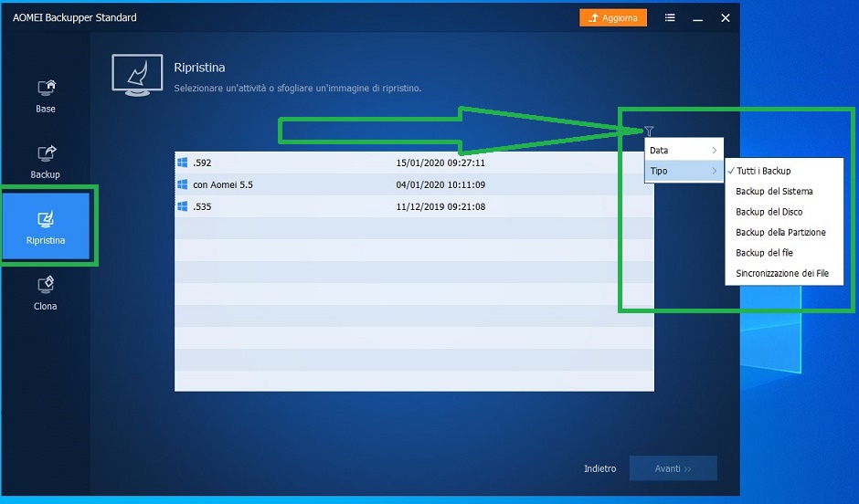Image resolution: width=859 pixels, height=504 pixels.
Task: Click date 04/01/2020 10:11:09
Action: click(x=440, y=184)
